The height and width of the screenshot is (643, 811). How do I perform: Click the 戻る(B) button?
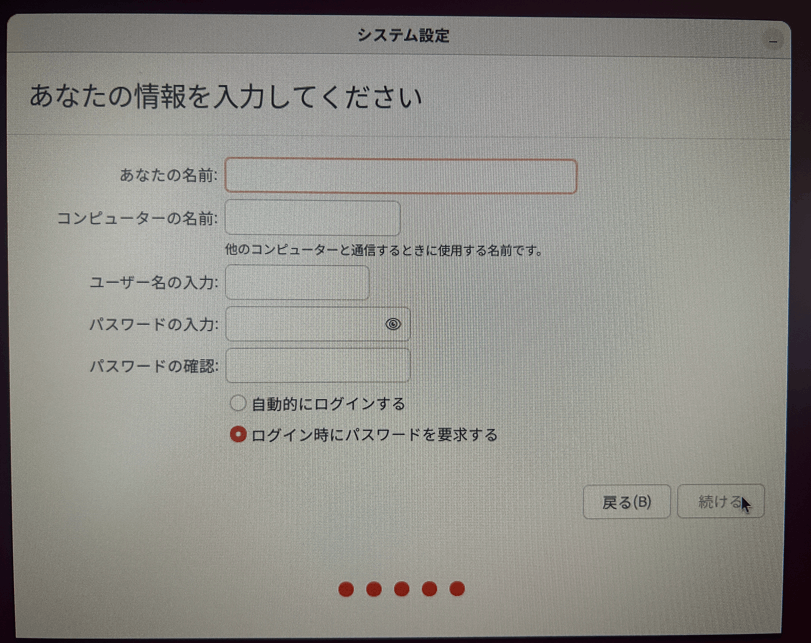pyautogui.click(x=627, y=501)
